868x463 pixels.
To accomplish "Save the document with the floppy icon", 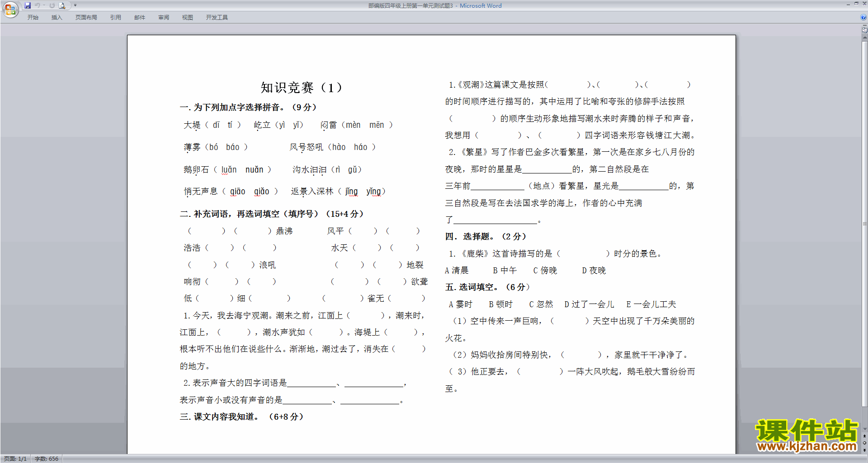I will click(x=28, y=5).
